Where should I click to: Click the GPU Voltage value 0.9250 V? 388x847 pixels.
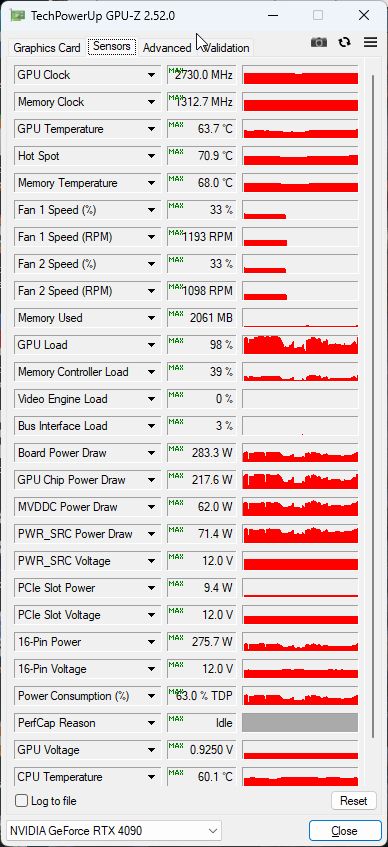202,750
